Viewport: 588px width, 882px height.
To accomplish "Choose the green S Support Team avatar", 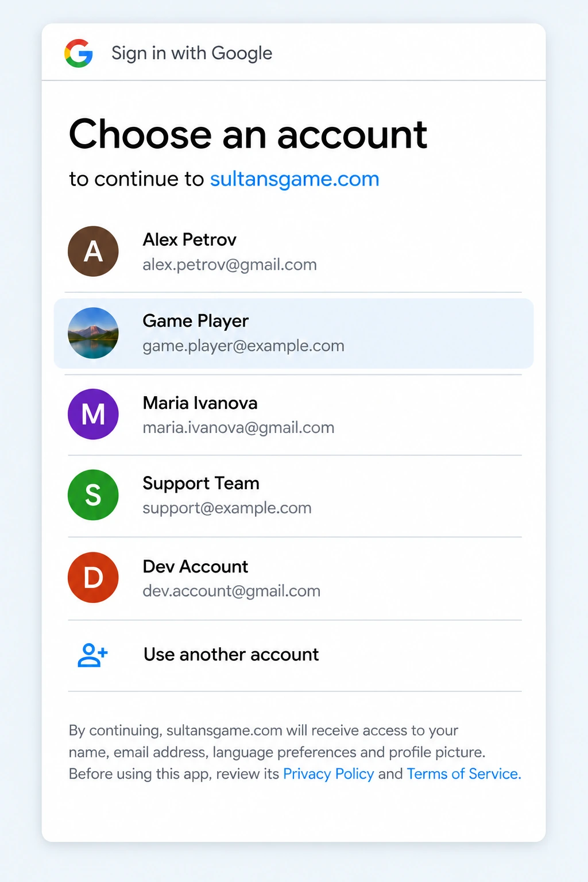I will tap(93, 495).
